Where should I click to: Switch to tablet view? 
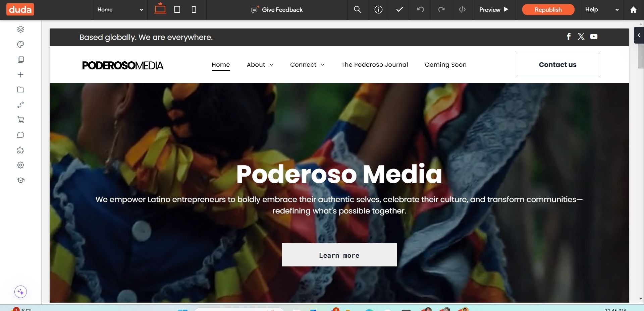177,10
